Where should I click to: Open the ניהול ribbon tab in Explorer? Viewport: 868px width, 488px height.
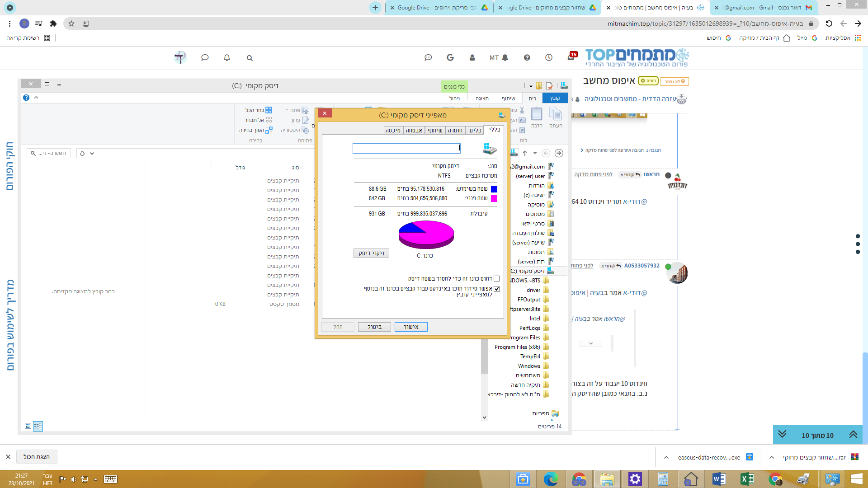[x=454, y=99]
